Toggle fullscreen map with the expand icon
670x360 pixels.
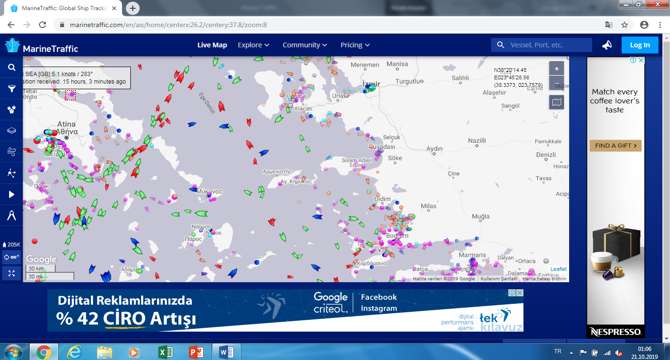click(x=12, y=273)
